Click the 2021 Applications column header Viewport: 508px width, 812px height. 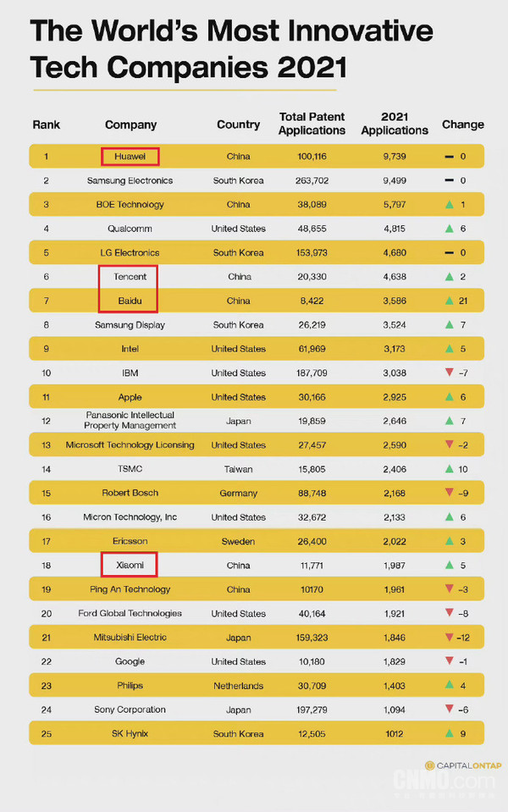[x=395, y=124]
